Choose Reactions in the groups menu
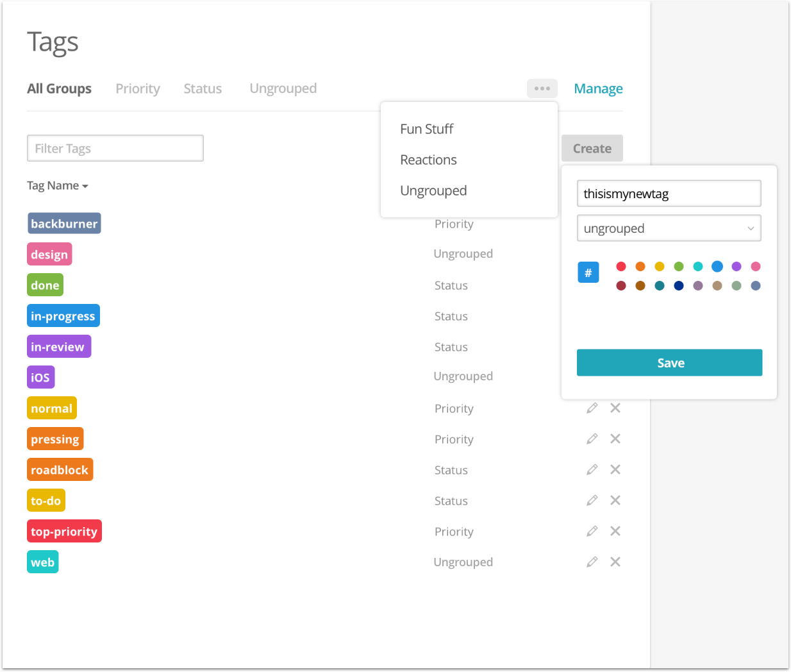The width and height of the screenshot is (791, 672). pos(428,160)
